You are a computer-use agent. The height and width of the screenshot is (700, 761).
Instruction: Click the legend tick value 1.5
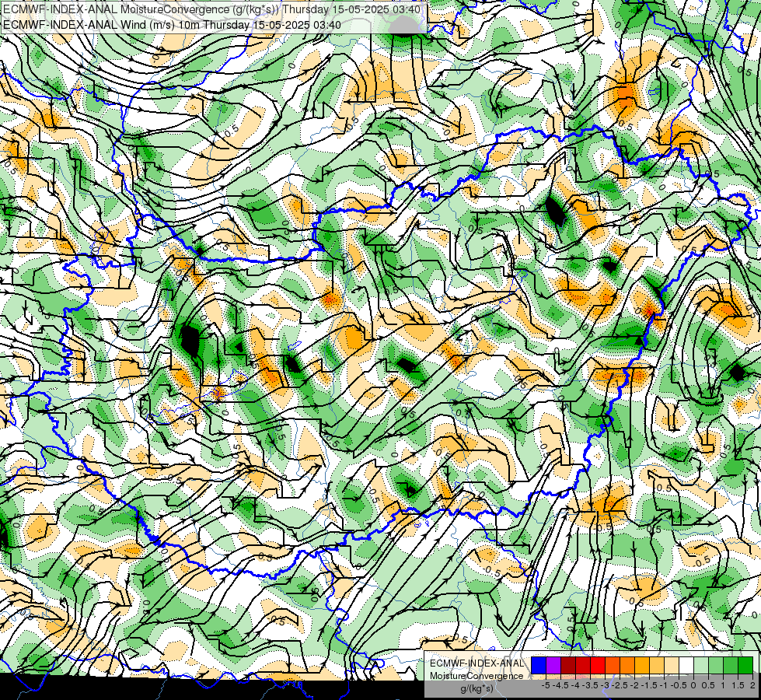pos(738,685)
